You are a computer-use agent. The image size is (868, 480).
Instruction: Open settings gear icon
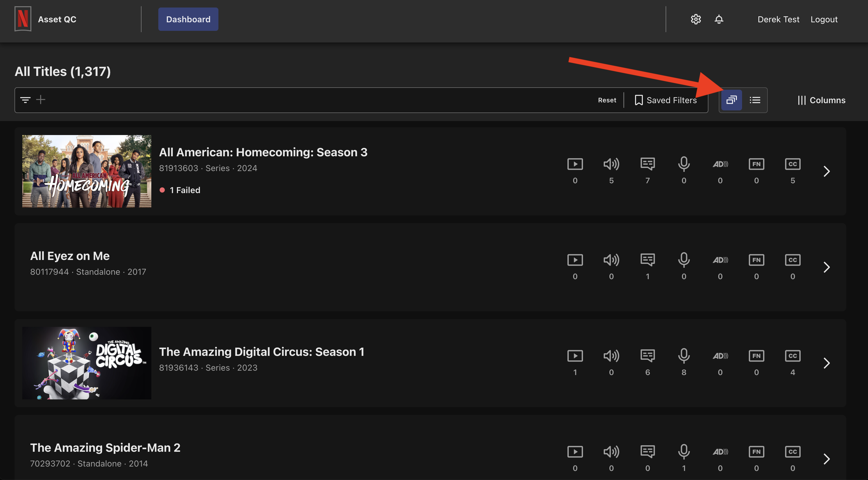point(696,19)
